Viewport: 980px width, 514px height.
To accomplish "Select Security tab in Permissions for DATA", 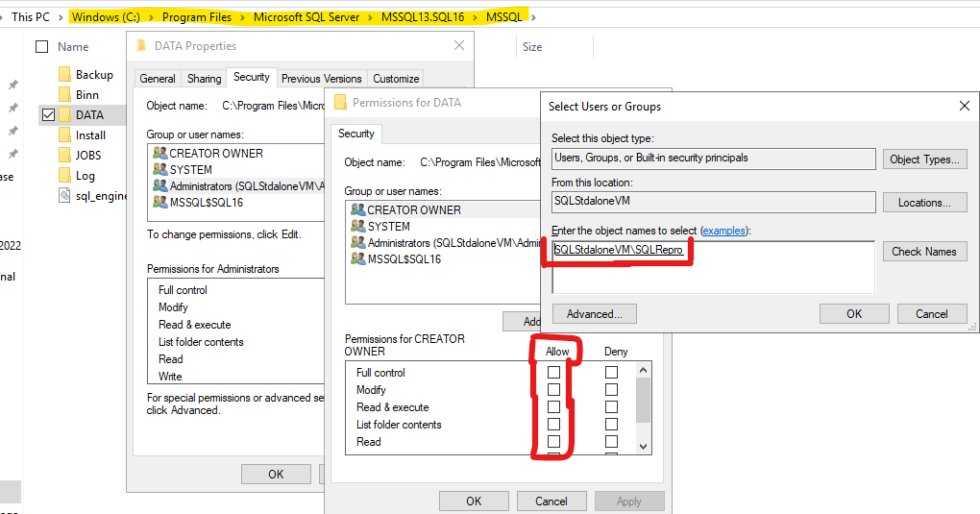I will coord(356,134).
